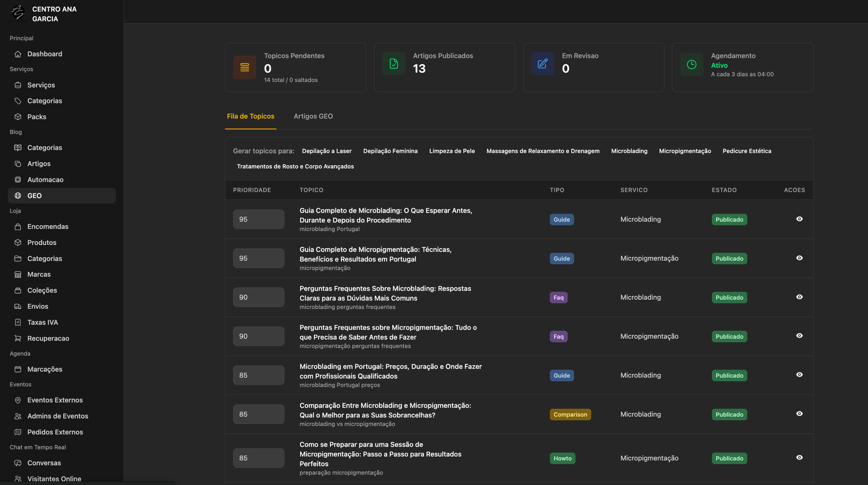View the Como se Preparar topic
This screenshot has height=485, width=868.
[799, 458]
